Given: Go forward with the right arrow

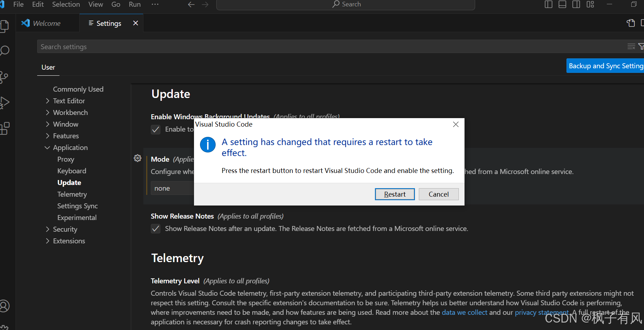Looking at the screenshot, I should (205, 4).
